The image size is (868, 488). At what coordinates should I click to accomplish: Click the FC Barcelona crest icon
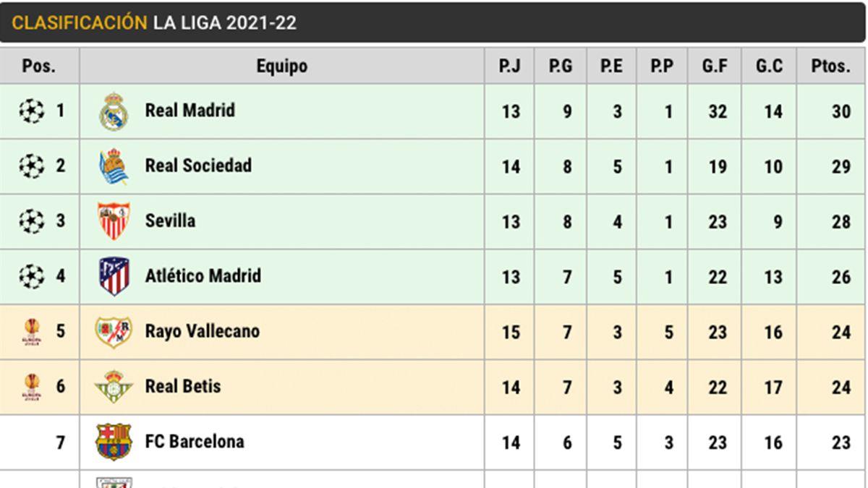(114, 442)
